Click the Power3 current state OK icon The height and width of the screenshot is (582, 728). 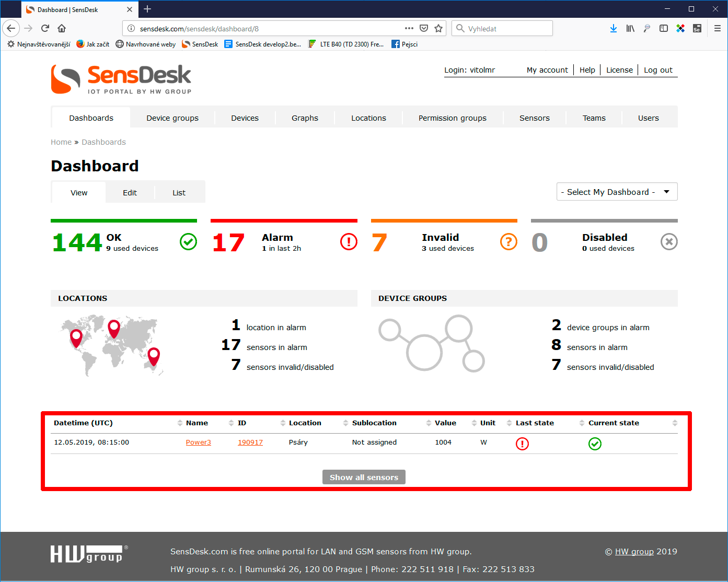click(x=595, y=444)
